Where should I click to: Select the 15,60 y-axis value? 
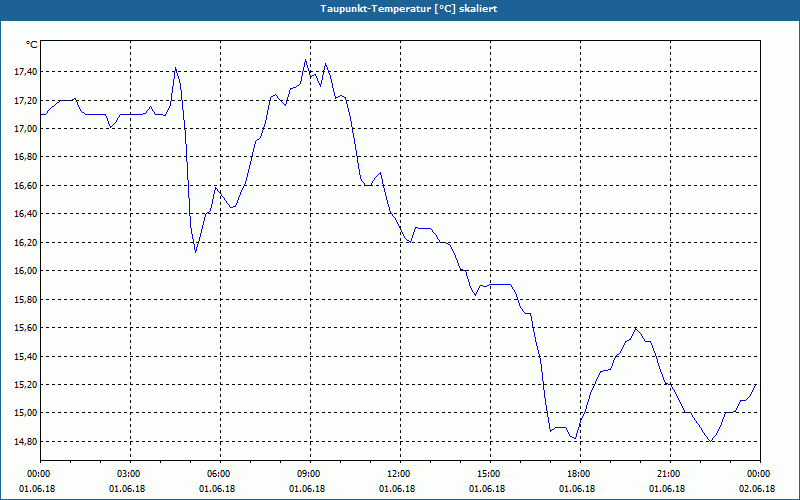[24, 328]
